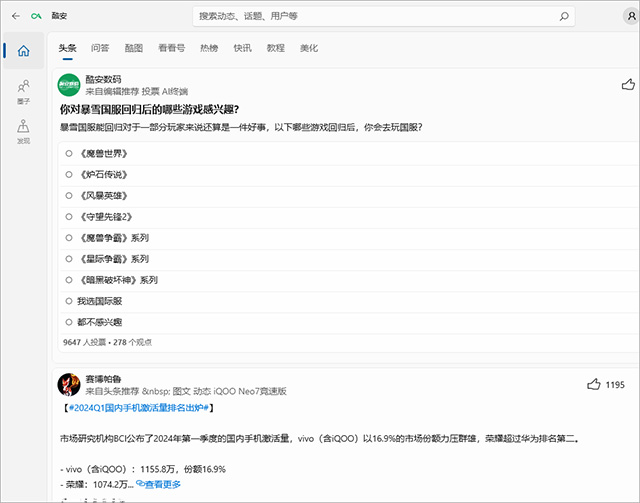Select poll option 《守望先锋2》

[x=349, y=217]
